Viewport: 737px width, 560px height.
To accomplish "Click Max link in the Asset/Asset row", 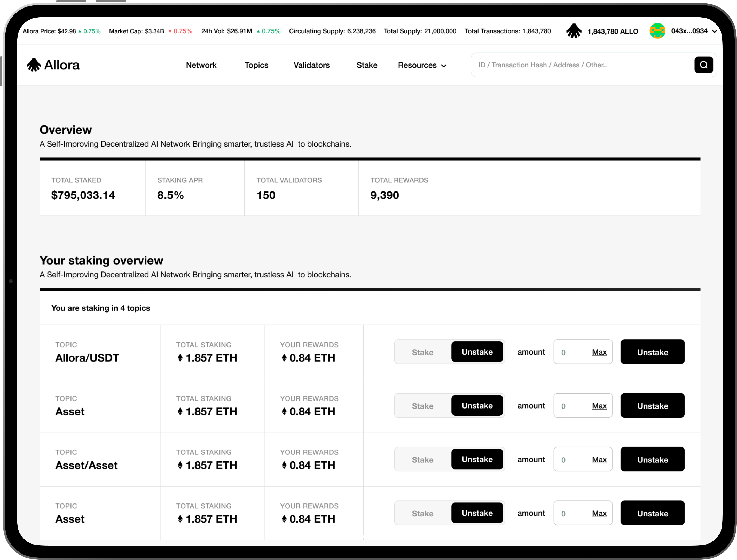I will (x=599, y=459).
